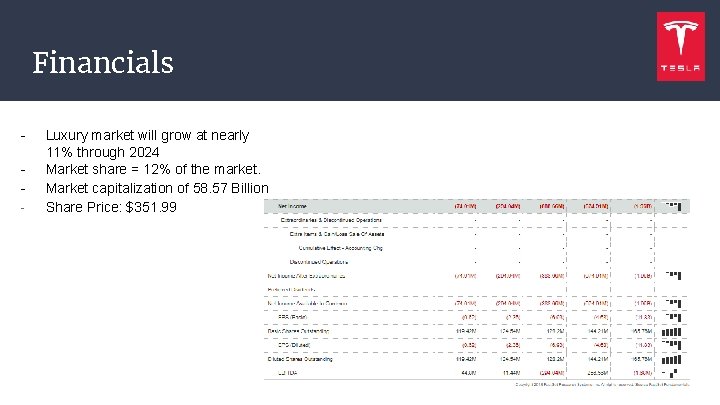The width and height of the screenshot is (720, 405).
Task: Select the '11% through 2024' line
Action: click(102, 152)
